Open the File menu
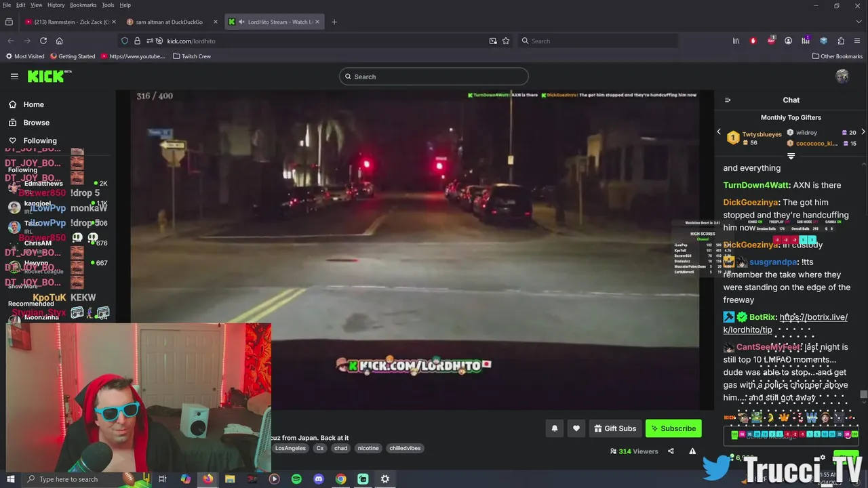The image size is (868, 488). [7, 5]
